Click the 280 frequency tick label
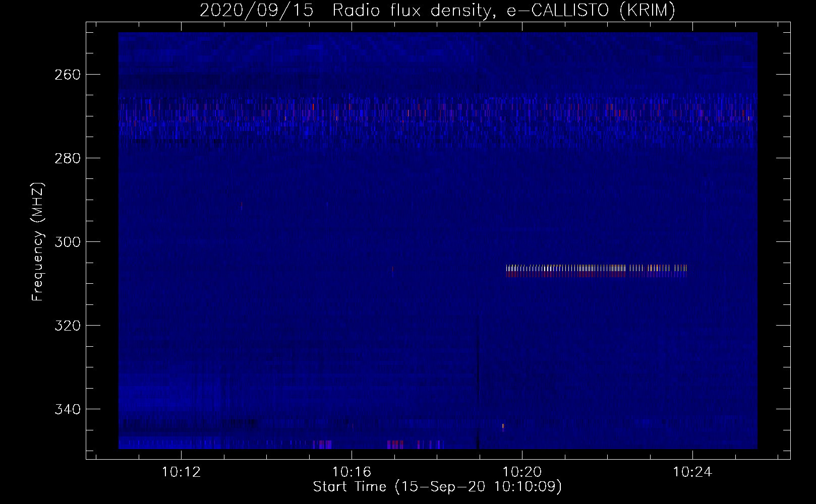 (x=68, y=158)
